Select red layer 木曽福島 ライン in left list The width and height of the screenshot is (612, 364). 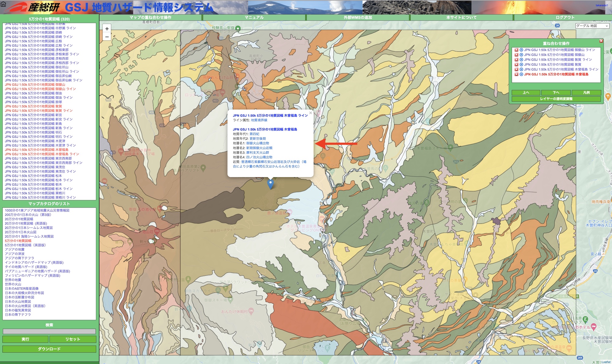click(x=42, y=154)
